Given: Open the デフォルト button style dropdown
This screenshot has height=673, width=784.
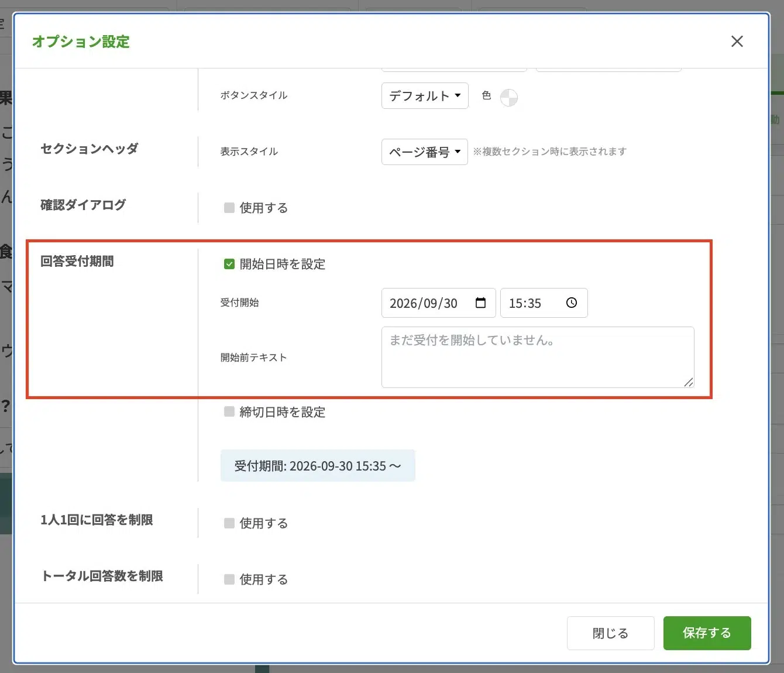Looking at the screenshot, I should coord(425,95).
